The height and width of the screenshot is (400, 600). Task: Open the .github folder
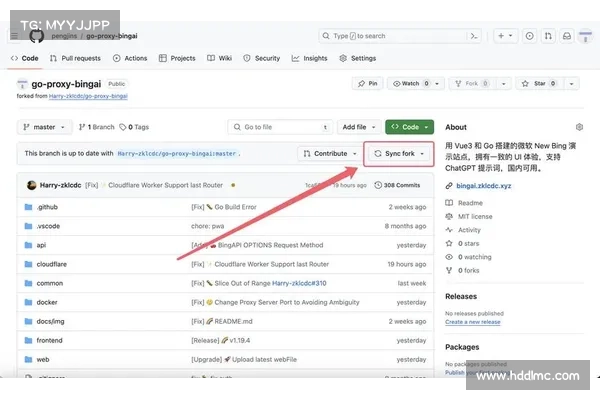coord(47,207)
